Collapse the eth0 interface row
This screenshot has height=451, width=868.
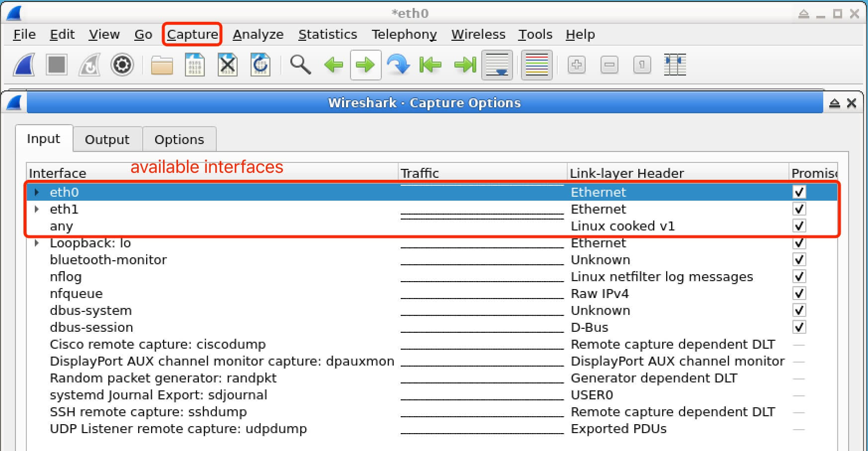(37, 192)
